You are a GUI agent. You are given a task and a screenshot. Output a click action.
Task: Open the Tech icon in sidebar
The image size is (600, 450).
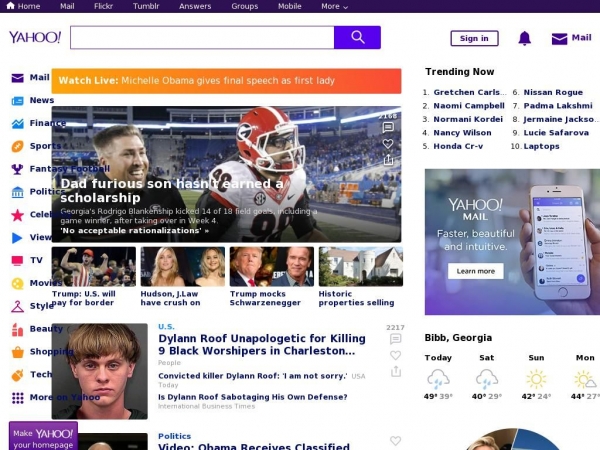[x=17, y=375]
